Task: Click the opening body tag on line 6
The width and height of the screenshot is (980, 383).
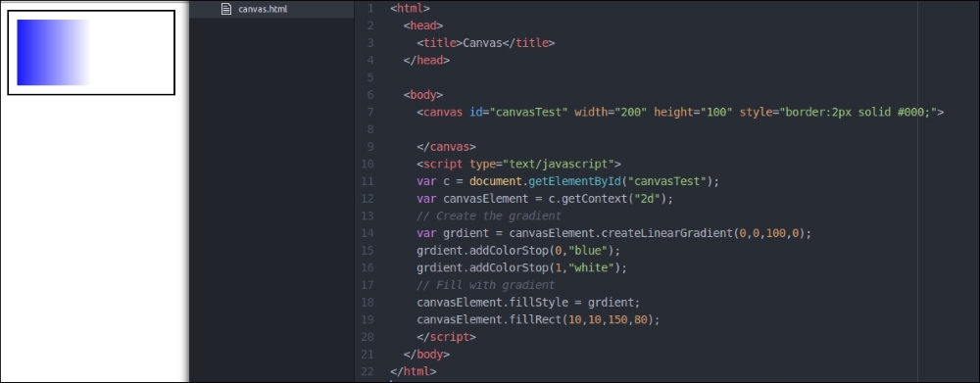Action: coord(423,95)
